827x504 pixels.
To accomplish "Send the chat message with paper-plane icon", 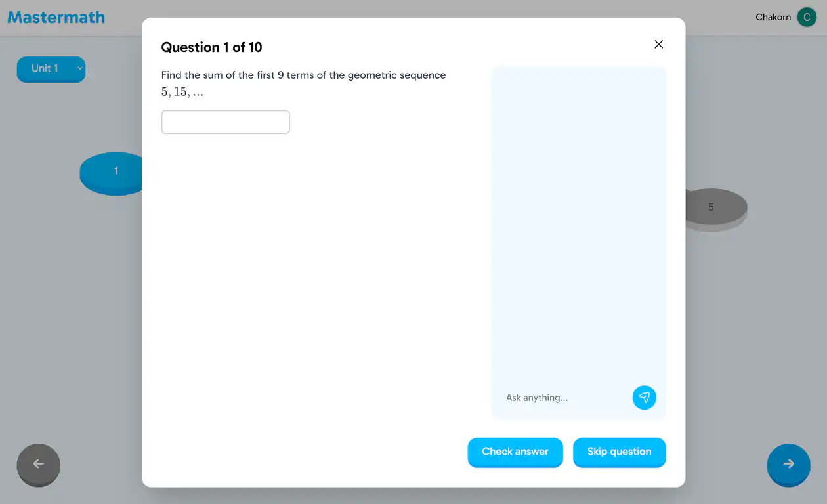I will click(x=644, y=398).
